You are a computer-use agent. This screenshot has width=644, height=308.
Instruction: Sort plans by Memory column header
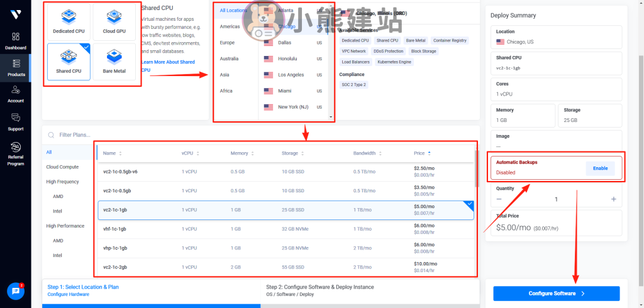[x=242, y=153]
